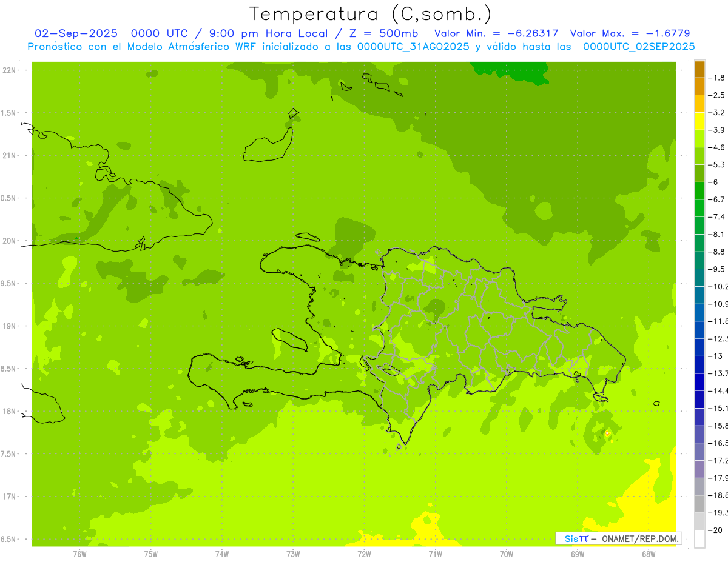Select the dark blue swatch between -13 and -13.7

699,364
